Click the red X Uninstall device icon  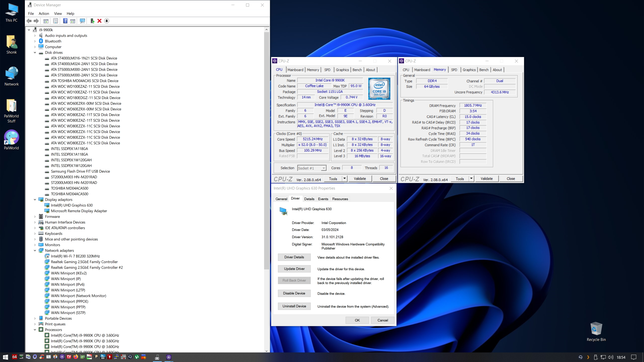coord(99,21)
